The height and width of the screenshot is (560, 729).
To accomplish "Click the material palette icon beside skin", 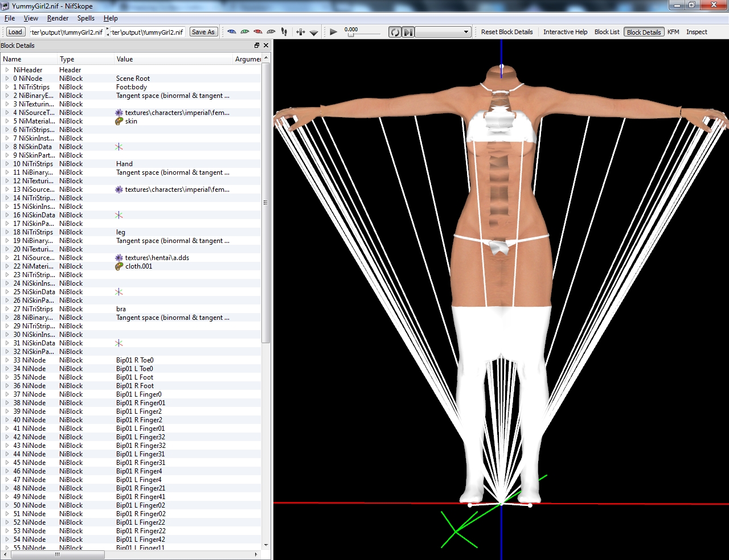I will click(x=119, y=121).
